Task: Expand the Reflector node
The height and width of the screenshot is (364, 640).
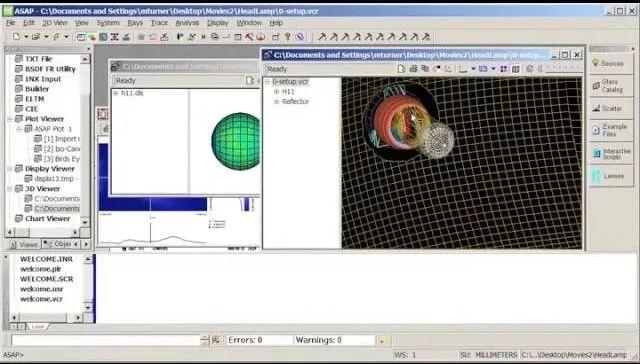Action: click(277, 102)
